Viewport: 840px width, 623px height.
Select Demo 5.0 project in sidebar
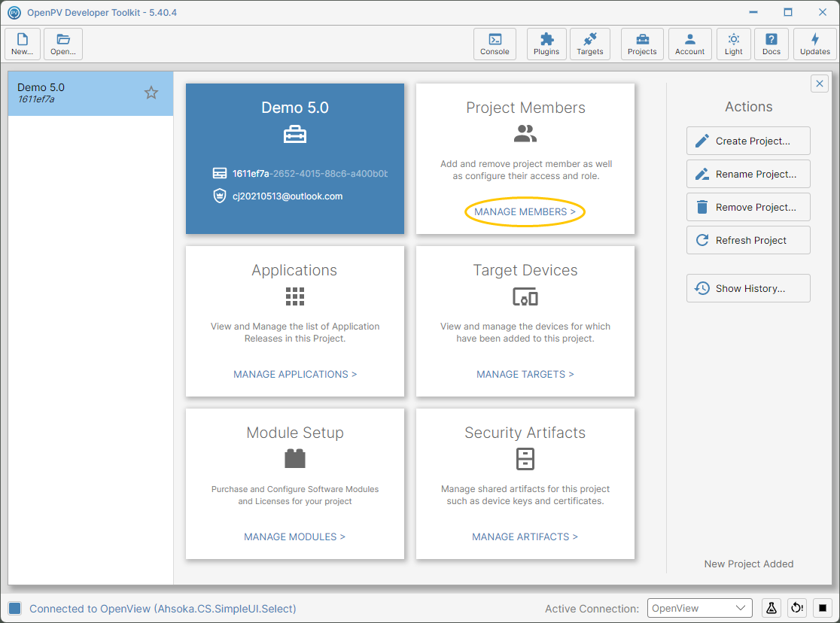pyautogui.click(x=90, y=93)
